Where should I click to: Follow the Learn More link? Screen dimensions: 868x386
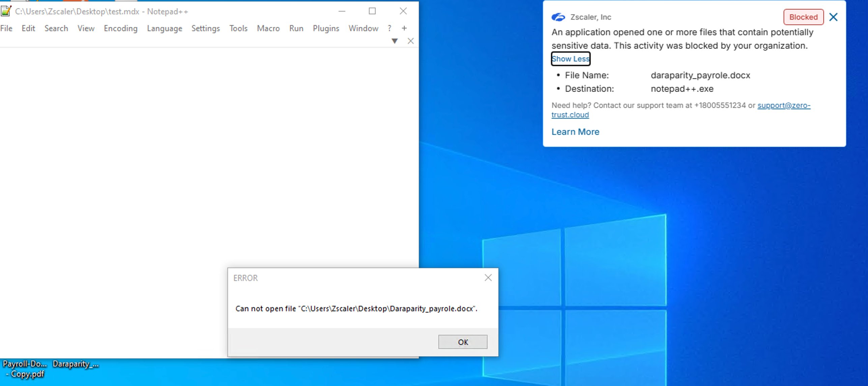coord(575,132)
